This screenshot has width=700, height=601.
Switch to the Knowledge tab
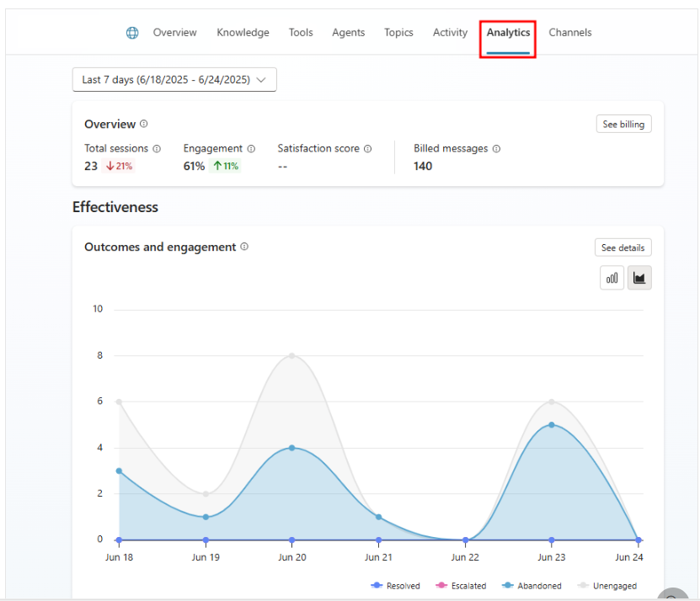tap(243, 33)
